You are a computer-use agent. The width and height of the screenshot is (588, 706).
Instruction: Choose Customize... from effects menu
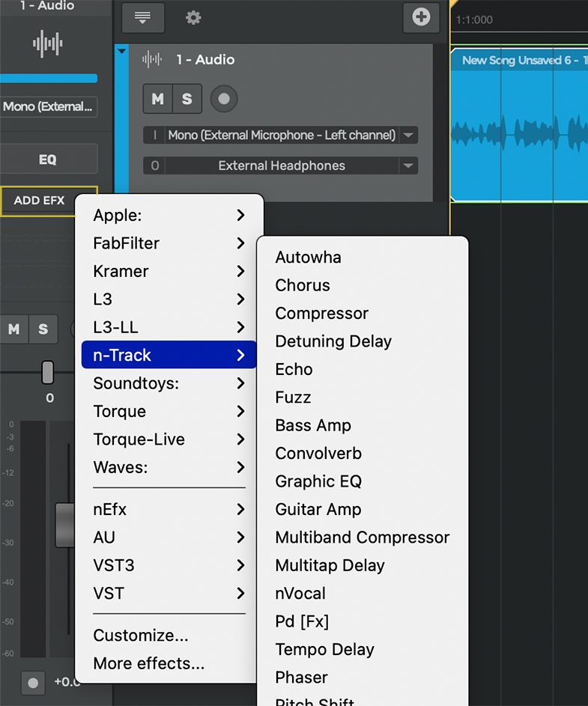click(169, 636)
